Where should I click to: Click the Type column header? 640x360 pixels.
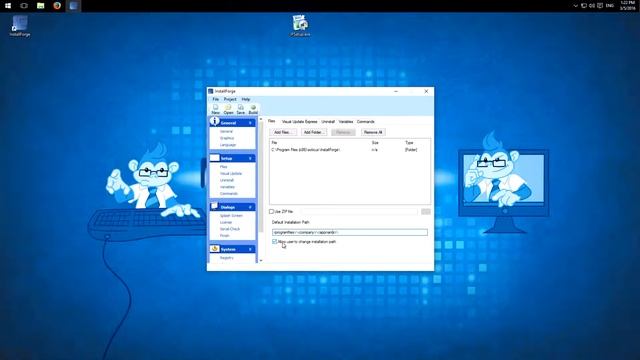[409, 142]
